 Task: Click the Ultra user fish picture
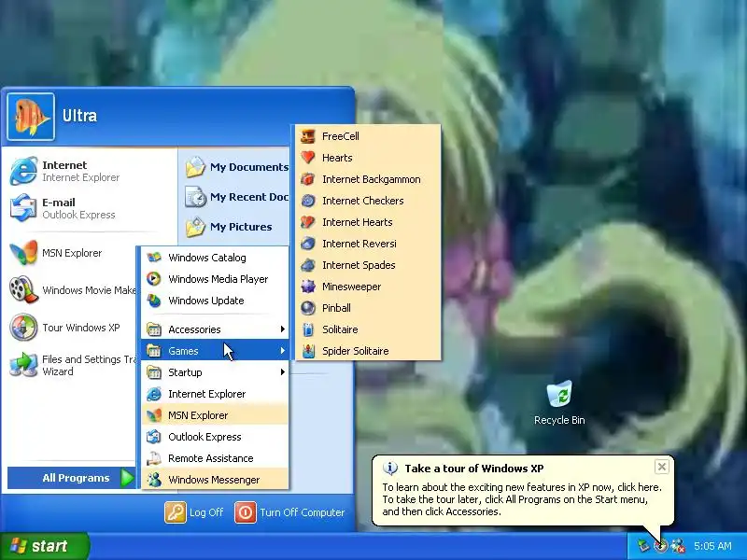[x=31, y=117]
